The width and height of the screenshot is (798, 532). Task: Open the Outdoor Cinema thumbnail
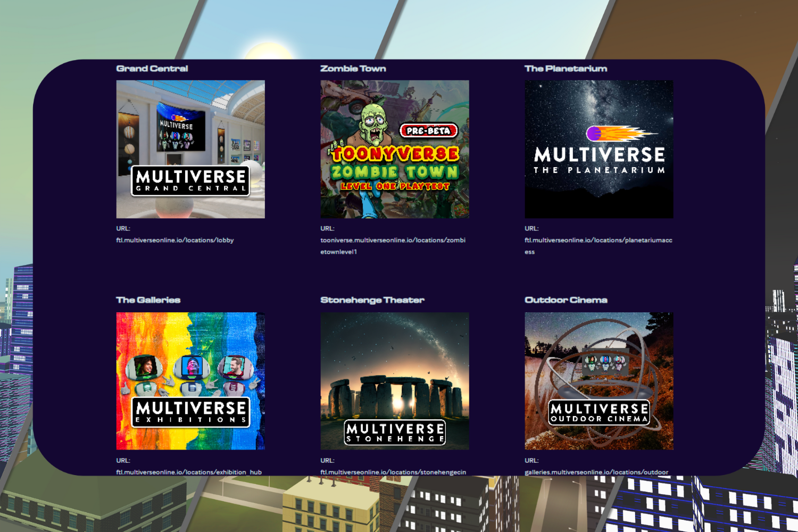(x=598, y=381)
